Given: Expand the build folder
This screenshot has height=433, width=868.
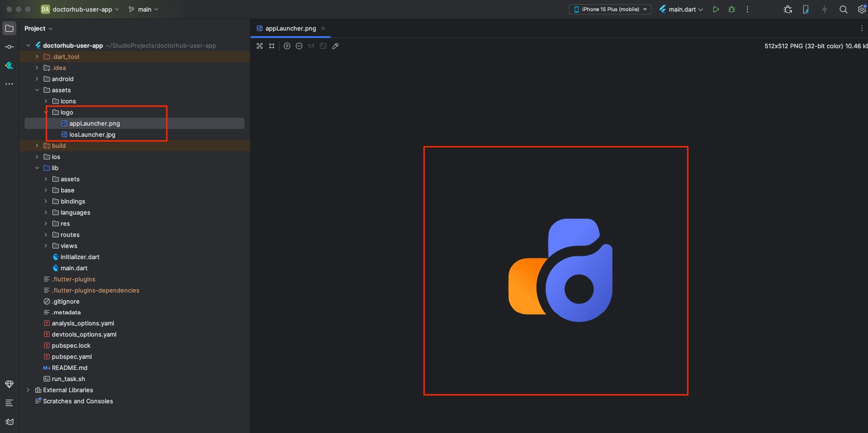Looking at the screenshot, I should point(37,146).
